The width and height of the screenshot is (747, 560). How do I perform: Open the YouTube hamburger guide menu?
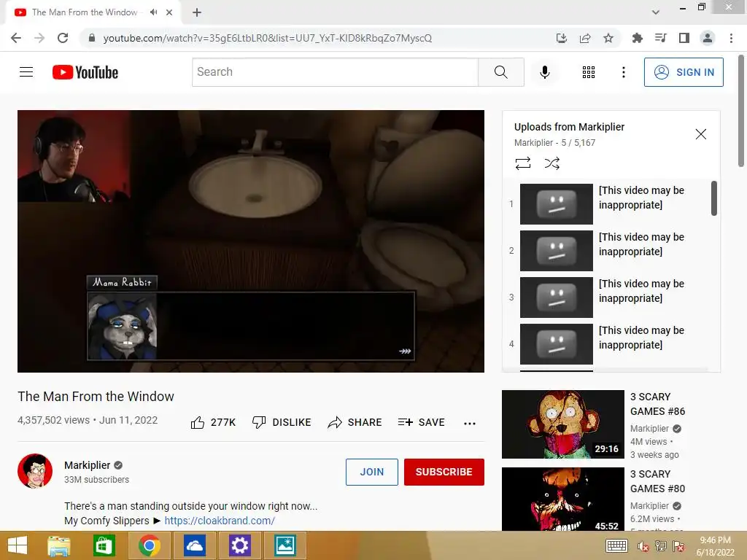pyautogui.click(x=26, y=72)
